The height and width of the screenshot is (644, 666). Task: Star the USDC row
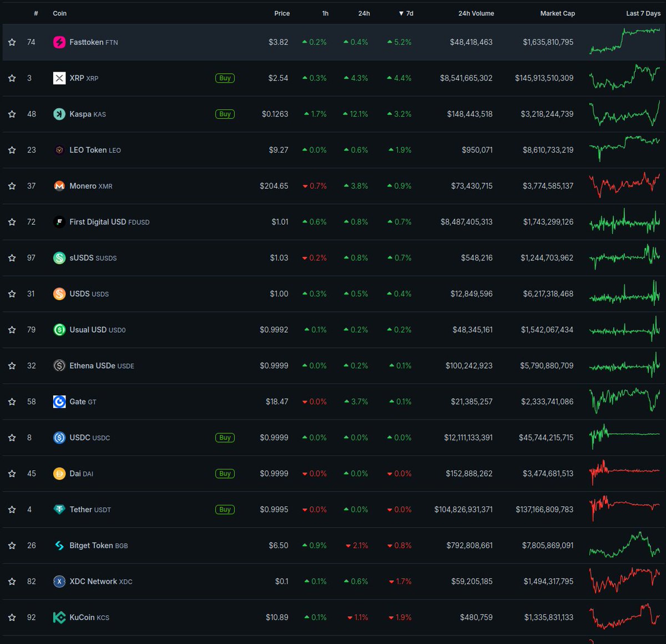click(12, 438)
